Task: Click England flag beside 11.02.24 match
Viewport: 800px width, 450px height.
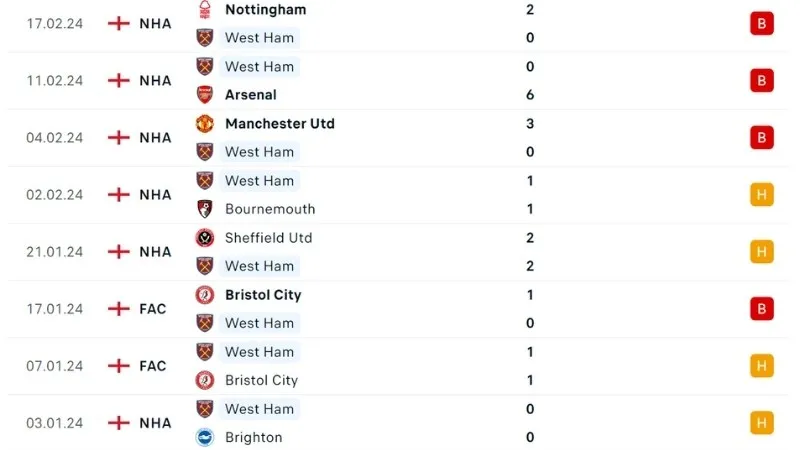Action: click(x=119, y=81)
